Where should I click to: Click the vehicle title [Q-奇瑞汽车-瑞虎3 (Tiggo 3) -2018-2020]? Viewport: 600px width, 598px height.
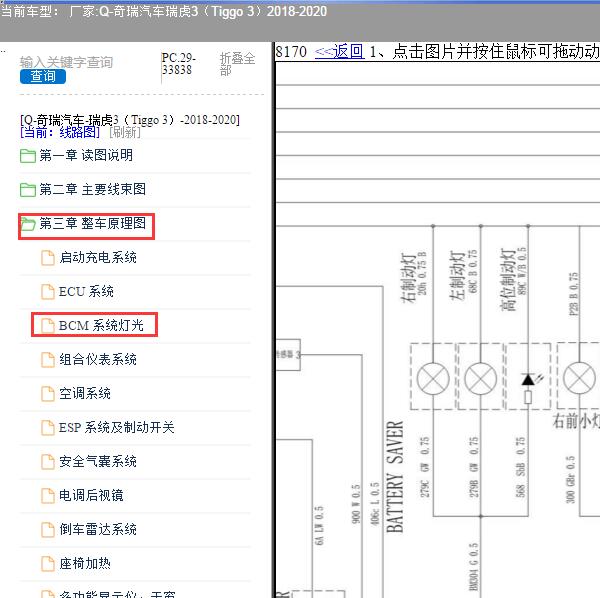coord(130,120)
